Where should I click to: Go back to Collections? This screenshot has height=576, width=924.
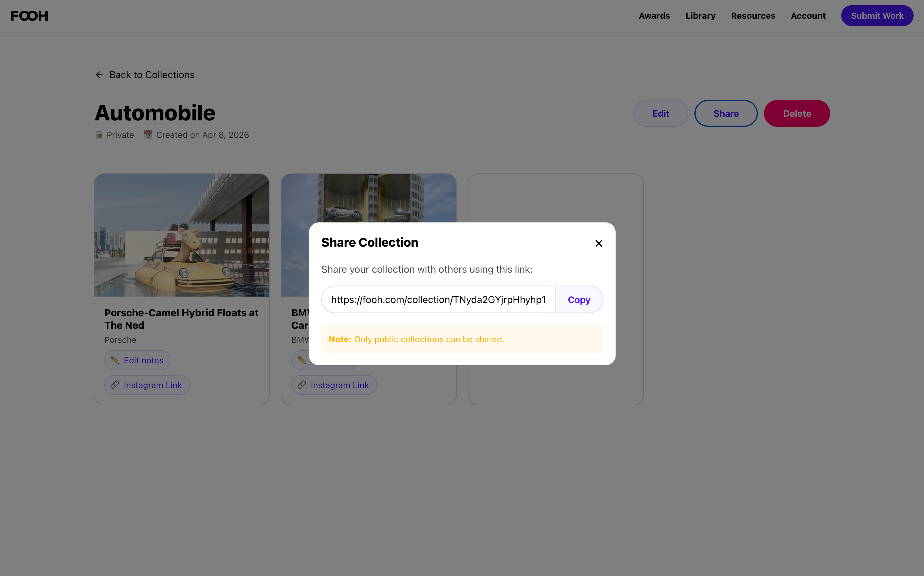pos(145,75)
